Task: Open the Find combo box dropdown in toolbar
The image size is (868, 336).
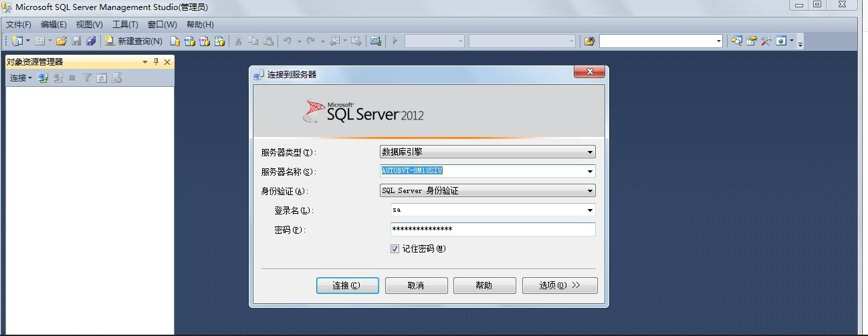Action: point(719,41)
